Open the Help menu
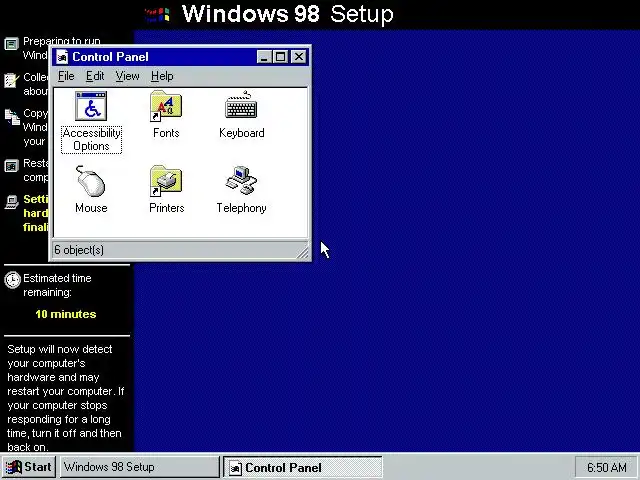Image resolution: width=640 pixels, height=480 pixels. [162, 76]
